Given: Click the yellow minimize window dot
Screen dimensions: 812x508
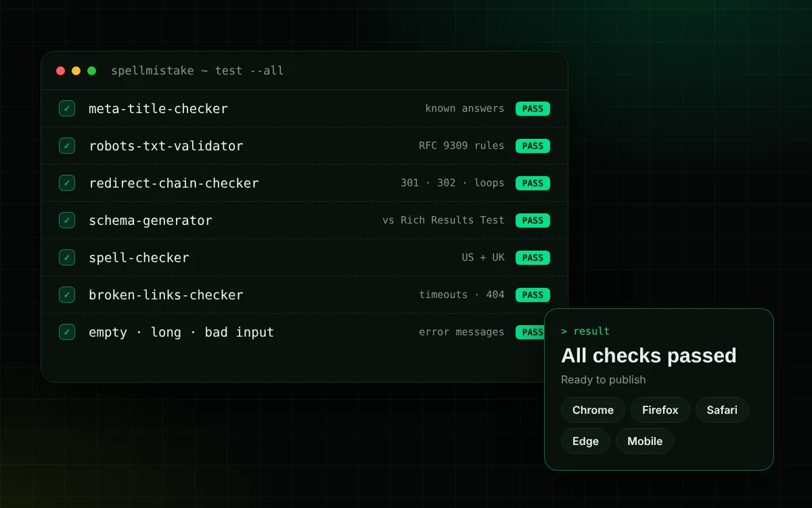Looking at the screenshot, I should (76, 70).
